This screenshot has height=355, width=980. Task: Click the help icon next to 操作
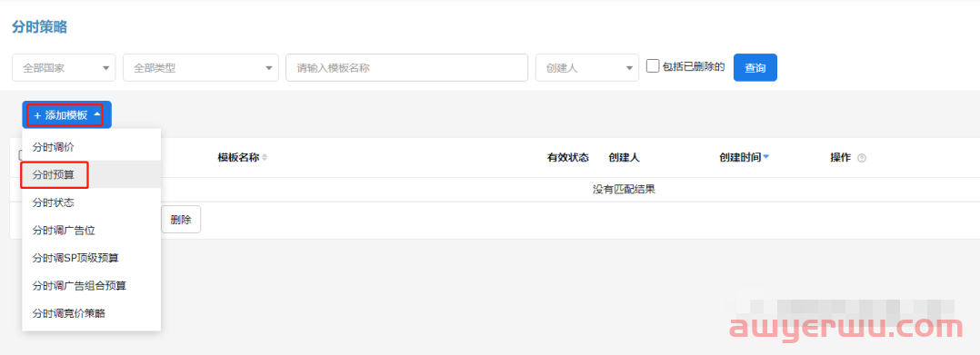[x=862, y=159]
